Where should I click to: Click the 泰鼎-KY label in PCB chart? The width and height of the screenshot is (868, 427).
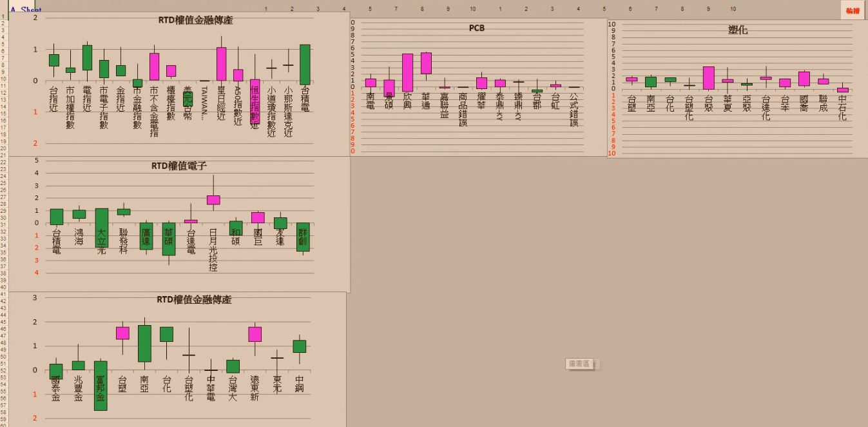pyautogui.click(x=500, y=107)
